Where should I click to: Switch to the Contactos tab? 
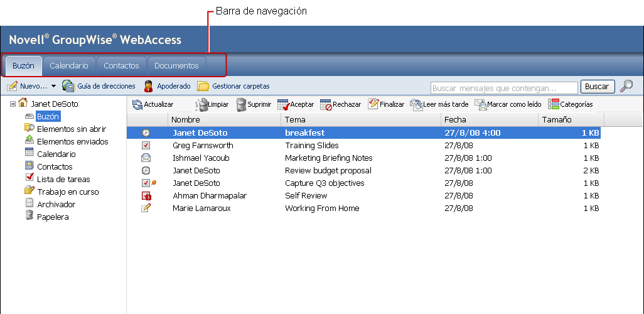(121, 66)
